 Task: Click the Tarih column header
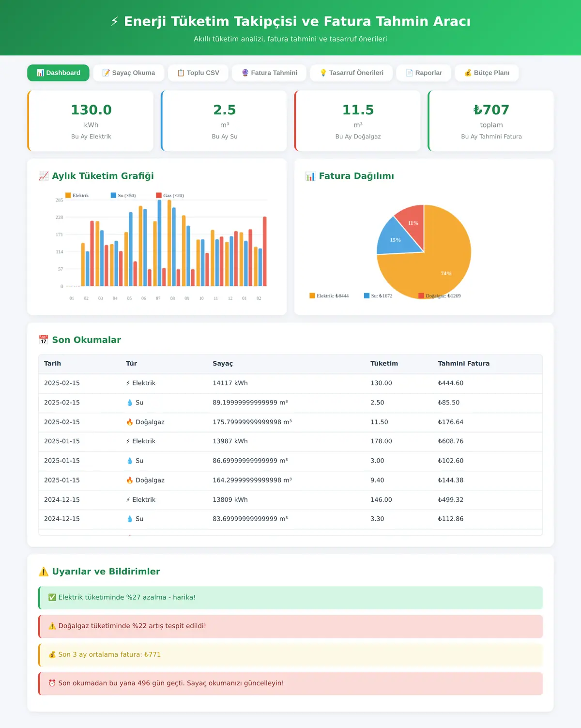pyautogui.click(x=52, y=364)
